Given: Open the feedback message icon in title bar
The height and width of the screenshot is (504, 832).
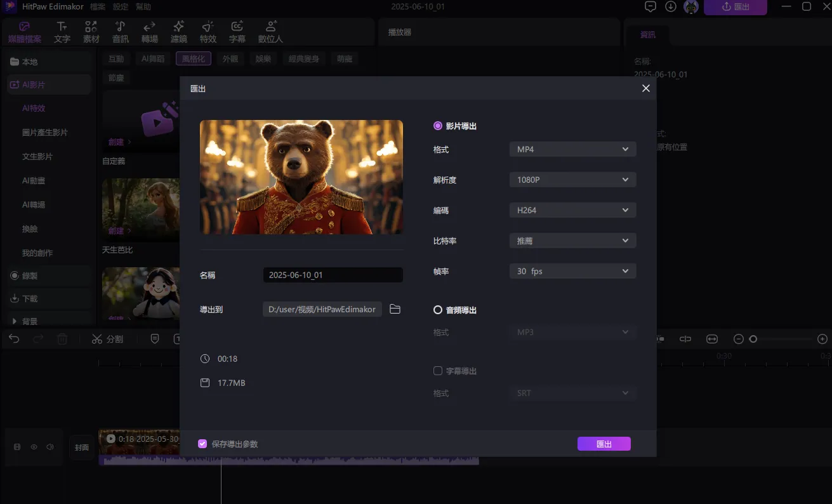Looking at the screenshot, I should point(650,7).
